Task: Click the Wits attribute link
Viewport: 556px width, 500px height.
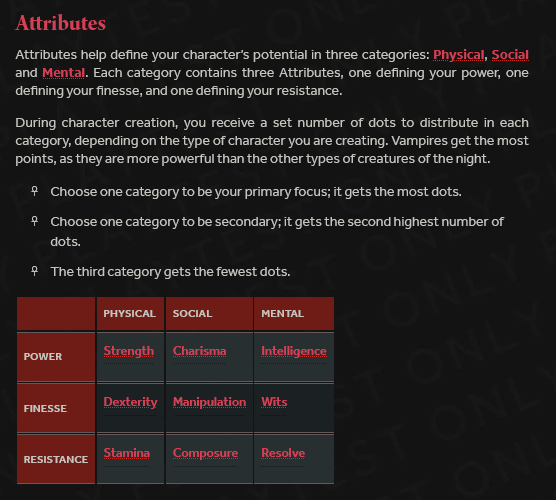Action: 274,402
